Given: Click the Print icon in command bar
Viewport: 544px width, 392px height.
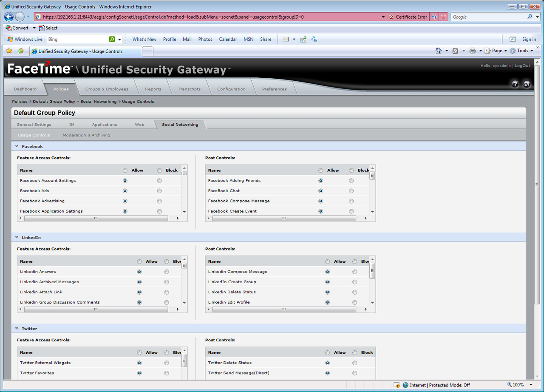Looking at the screenshot, I should coord(473,51).
